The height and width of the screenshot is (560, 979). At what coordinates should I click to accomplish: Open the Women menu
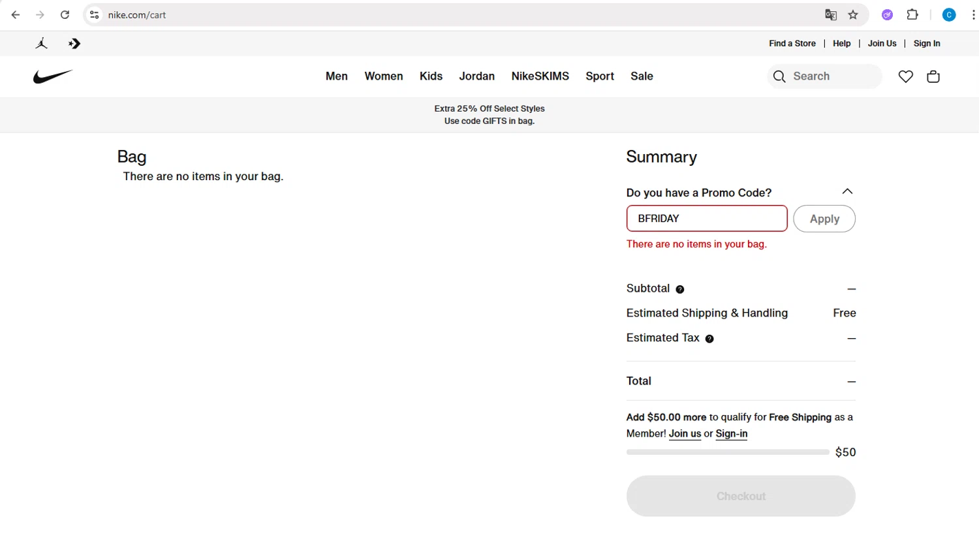click(x=384, y=76)
